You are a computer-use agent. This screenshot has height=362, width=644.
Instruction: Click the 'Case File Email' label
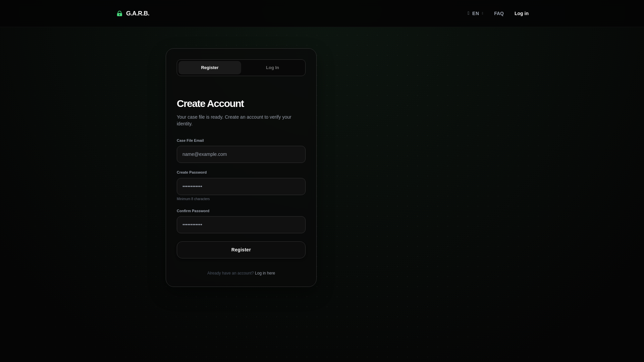190,140
